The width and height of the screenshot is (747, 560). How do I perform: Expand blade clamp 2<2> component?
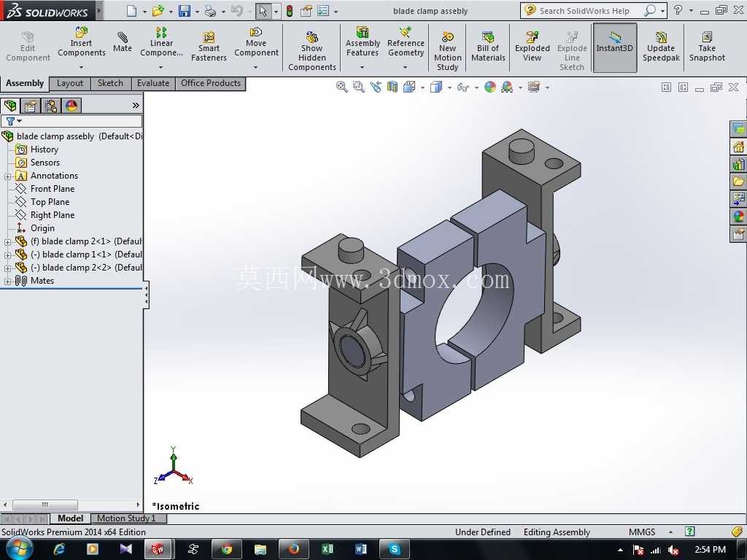pos(7,268)
